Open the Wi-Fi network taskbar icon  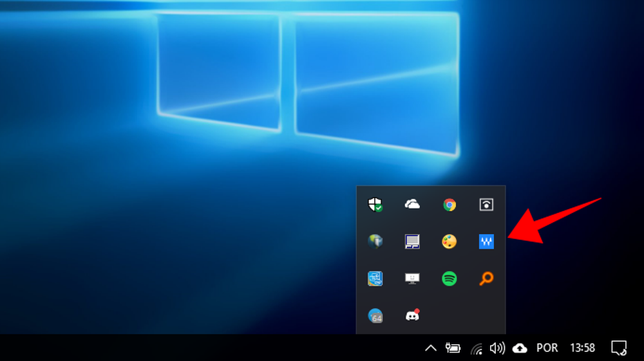476,349
